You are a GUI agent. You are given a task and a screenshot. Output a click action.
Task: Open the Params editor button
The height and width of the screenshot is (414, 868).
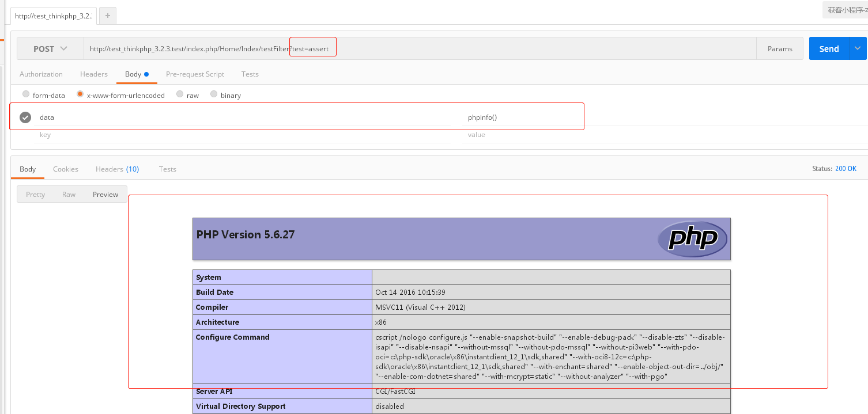(x=780, y=49)
